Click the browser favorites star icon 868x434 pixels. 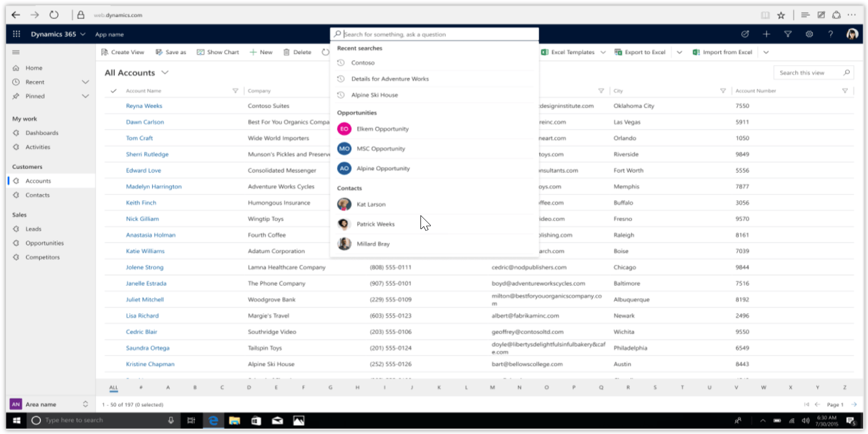pyautogui.click(x=781, y=15)
